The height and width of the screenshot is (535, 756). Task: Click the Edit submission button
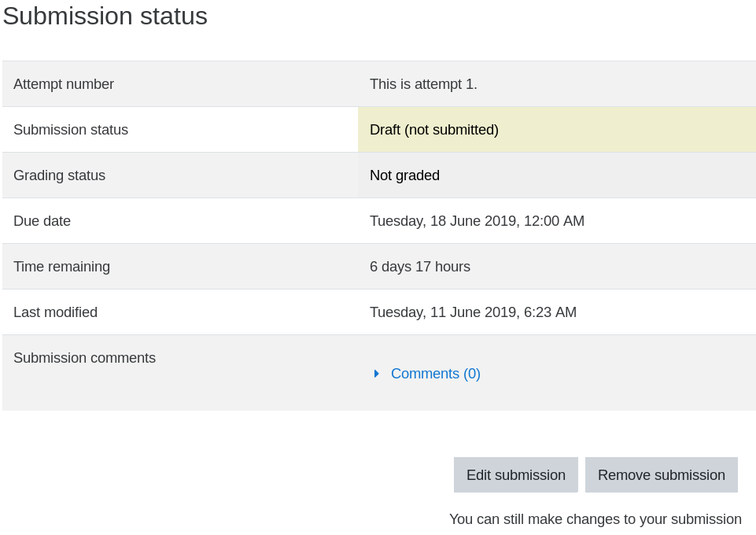tap(516, 474)
